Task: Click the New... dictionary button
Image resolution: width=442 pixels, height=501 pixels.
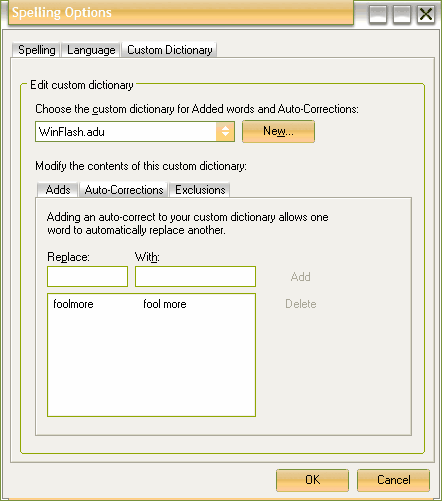Action: (x=278, y=131)
